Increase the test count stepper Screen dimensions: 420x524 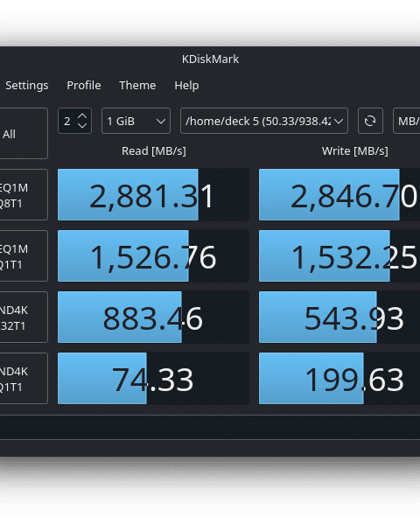(x=82, y=116)
